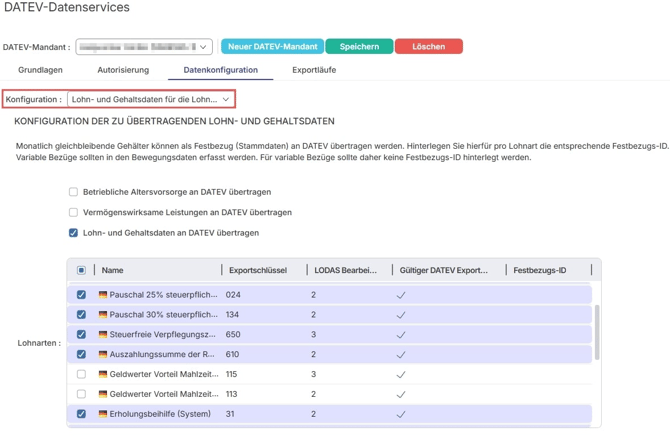Click the valid-export checkmark in the 113 row

[x=401, y=395]
